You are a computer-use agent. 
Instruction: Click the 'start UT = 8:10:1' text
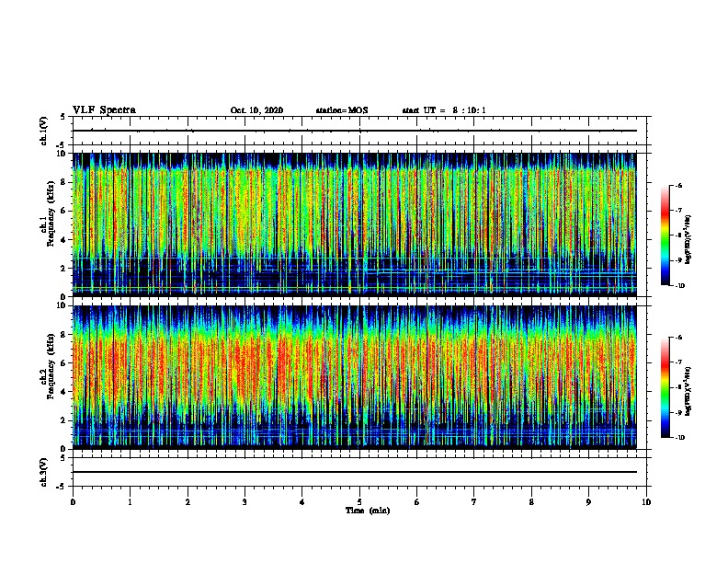click(x=444, y=110)
